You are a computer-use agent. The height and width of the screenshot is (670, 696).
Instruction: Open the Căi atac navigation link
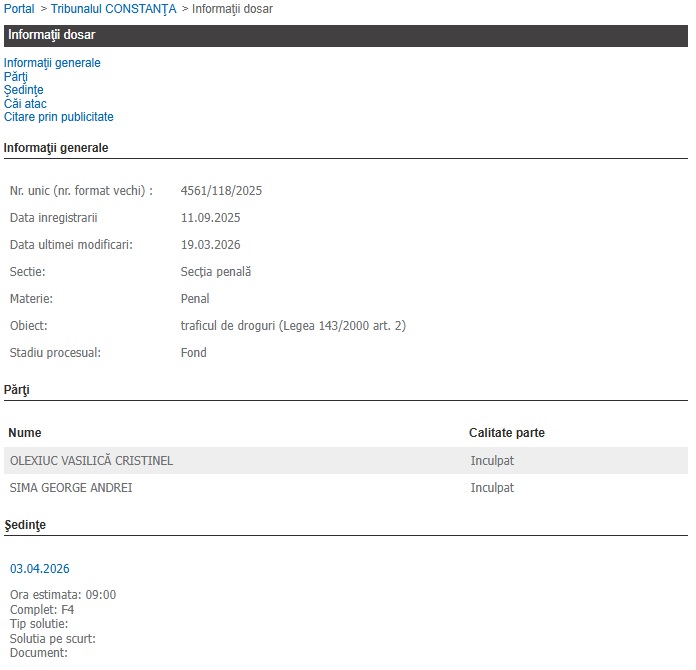pyautogui.click(x=25, y=104)
